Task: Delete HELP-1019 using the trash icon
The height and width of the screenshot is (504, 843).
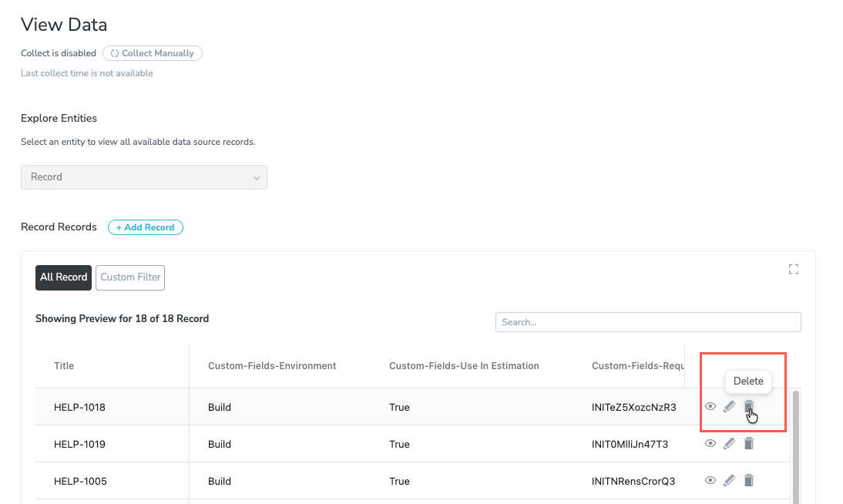Action: [748, 444]
